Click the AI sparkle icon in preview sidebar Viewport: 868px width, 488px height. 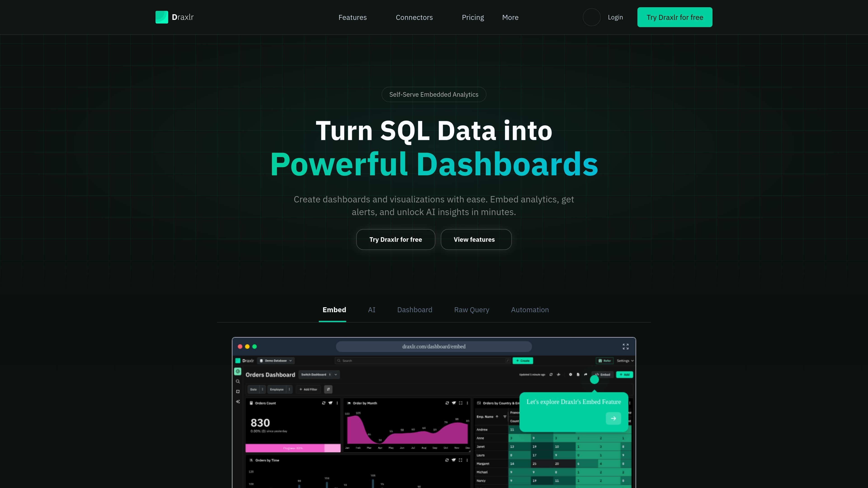click(x=238, y=401)
